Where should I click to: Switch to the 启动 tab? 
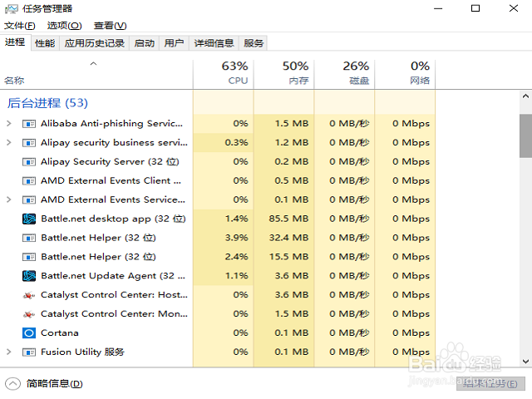[x=144, y=43]
